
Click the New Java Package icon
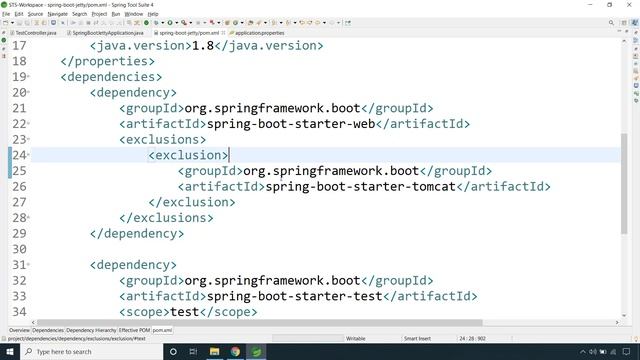227,23
